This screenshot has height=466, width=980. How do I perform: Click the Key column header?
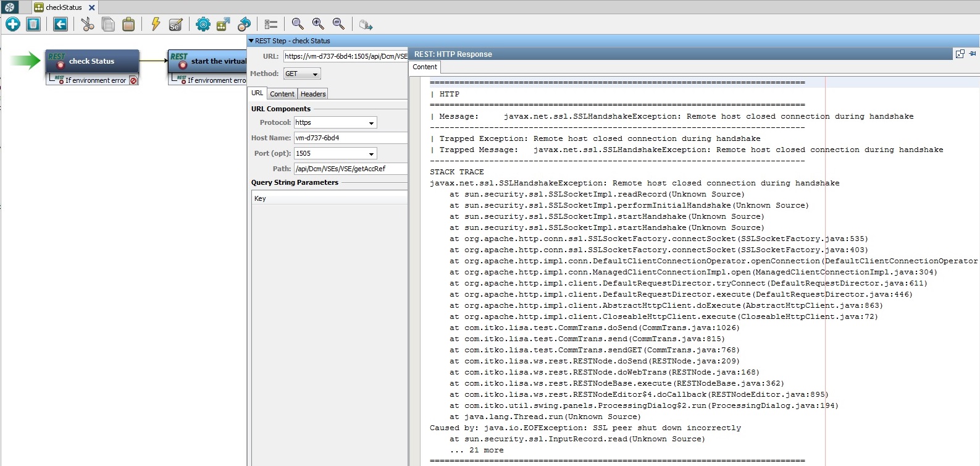pyautogui.click(x=330, y=198)
